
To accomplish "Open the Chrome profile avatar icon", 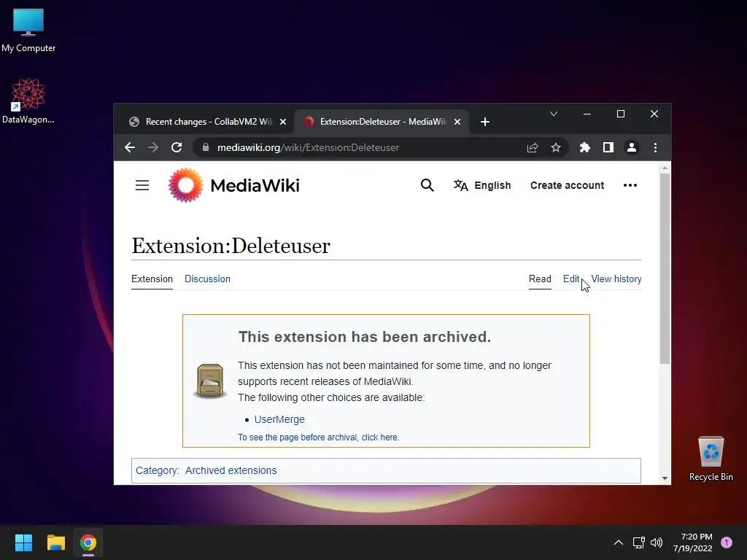I will point(631,147).
